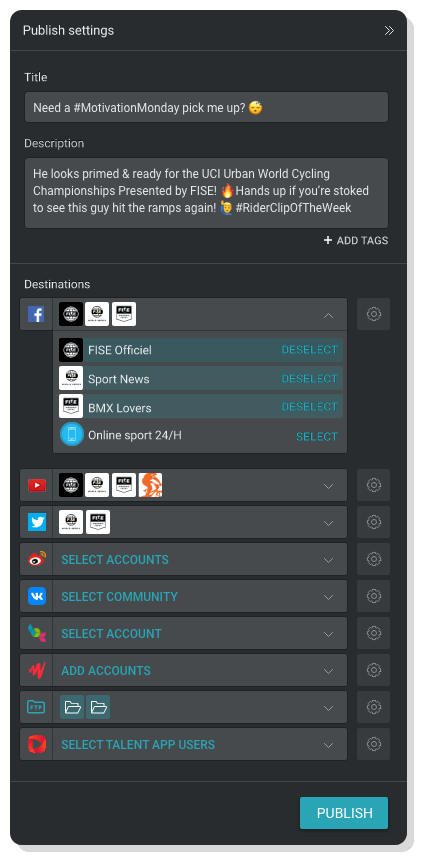Image resolution: width=423 pixels, height=863 pixels.
Task: Click Select Talent App Users text
Action: coord(138,745)
